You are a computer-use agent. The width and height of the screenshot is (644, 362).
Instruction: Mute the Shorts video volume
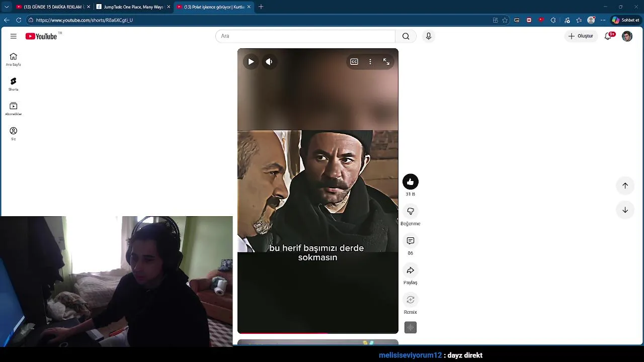[x=269, y=62]
